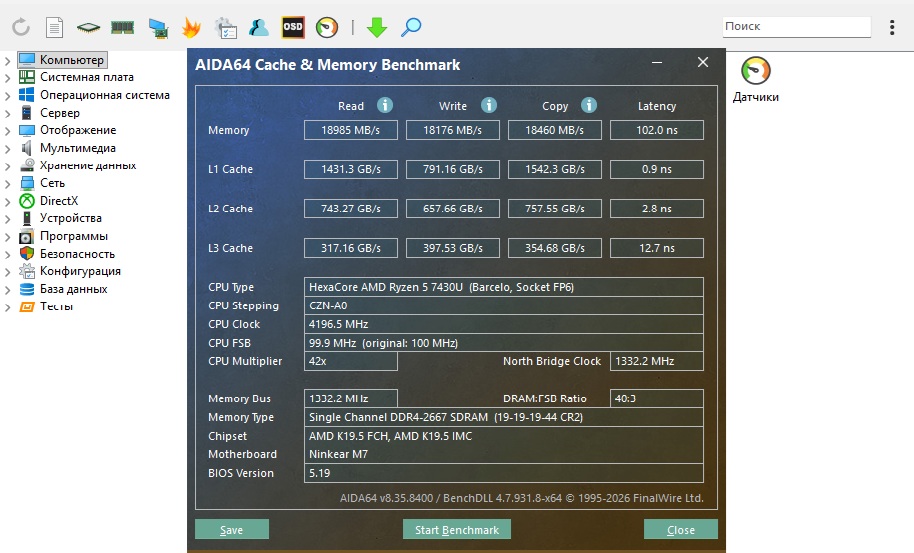Click North Bridge Clock value 1332.2 MHz
The image size is (914, 553).
click(x=657, y=361)
